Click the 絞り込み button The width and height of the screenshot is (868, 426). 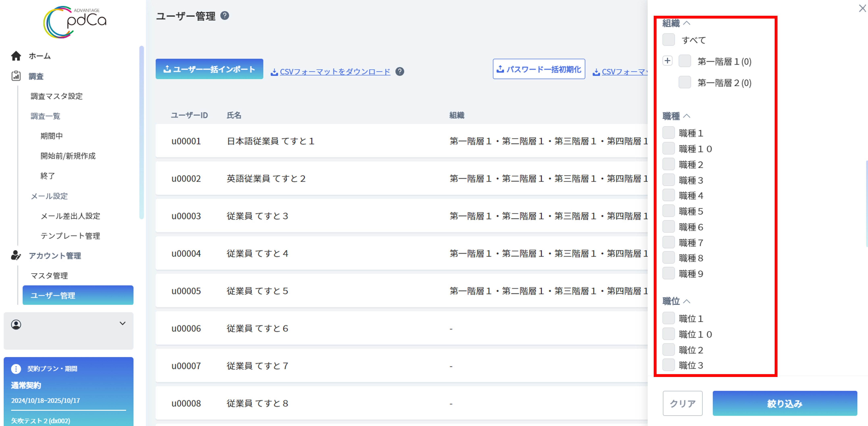785,403
